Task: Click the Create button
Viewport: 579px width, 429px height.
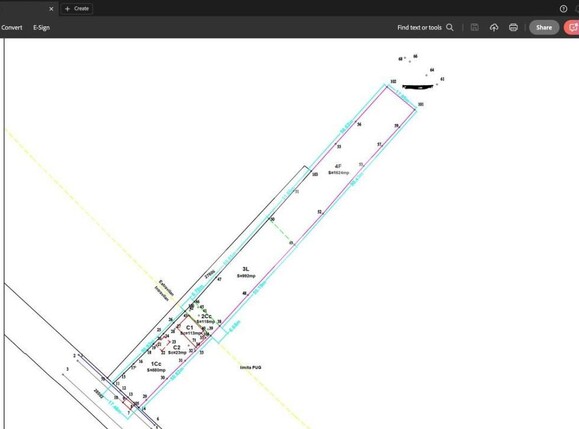Action: pyautogui.click(x=77, y=8)
